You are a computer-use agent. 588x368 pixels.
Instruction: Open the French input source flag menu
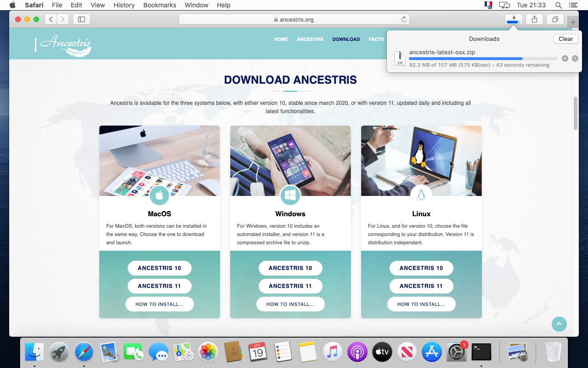pyautogui.click(x=488, y=5)
